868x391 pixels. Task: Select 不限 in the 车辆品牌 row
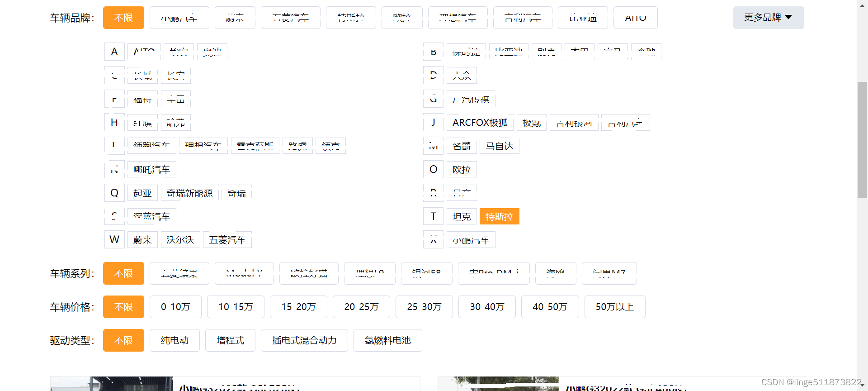tap(123, 18)
